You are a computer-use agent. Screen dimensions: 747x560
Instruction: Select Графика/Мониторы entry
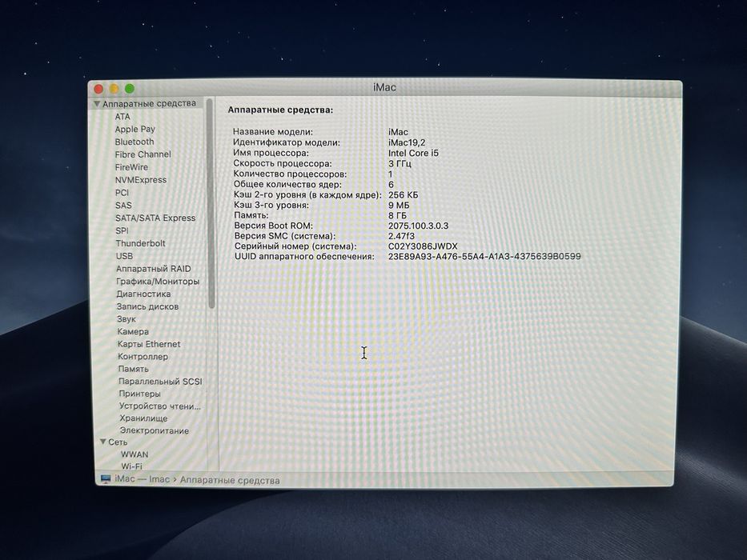tap(158, 282)
